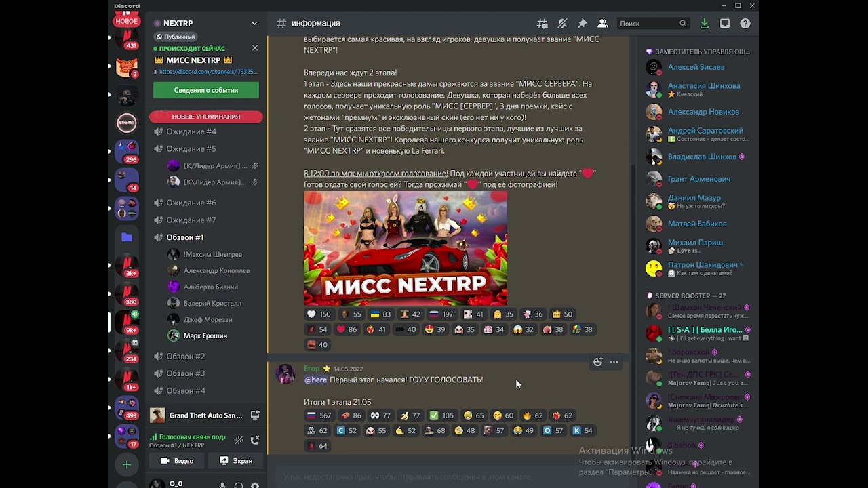Open the server folder with 17 badge
The width and height of the screenshot is (868, 488).
(x=126, y=435)
